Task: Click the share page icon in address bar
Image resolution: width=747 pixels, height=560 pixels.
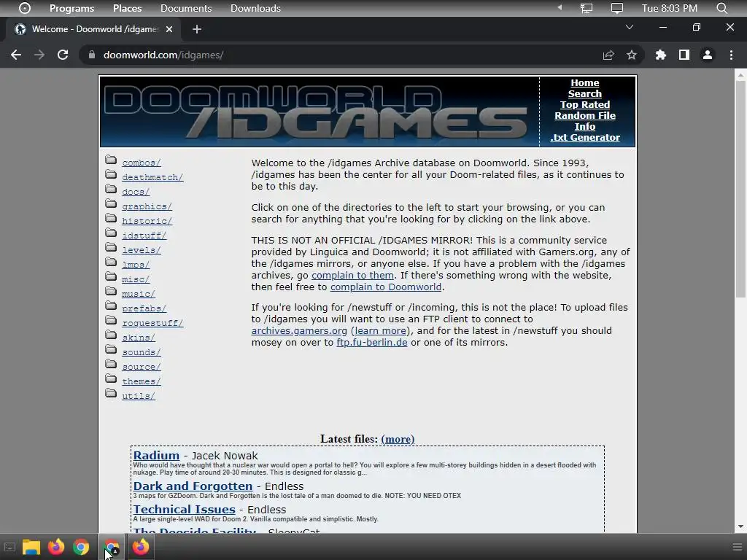Action: (608, 55)
